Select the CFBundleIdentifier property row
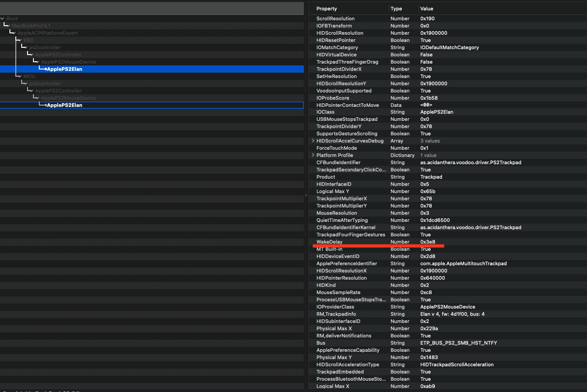This screenshot has width=587, height=392. [361, 162]
